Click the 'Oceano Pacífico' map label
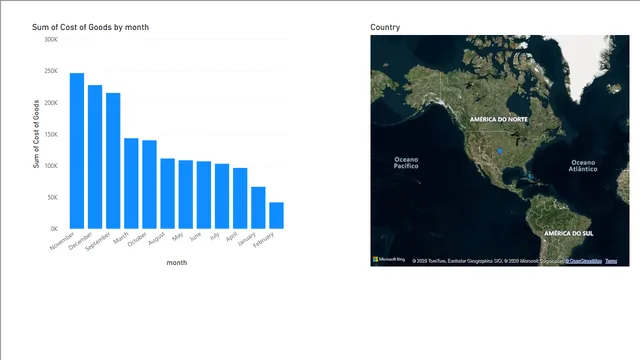 point(406,163)
